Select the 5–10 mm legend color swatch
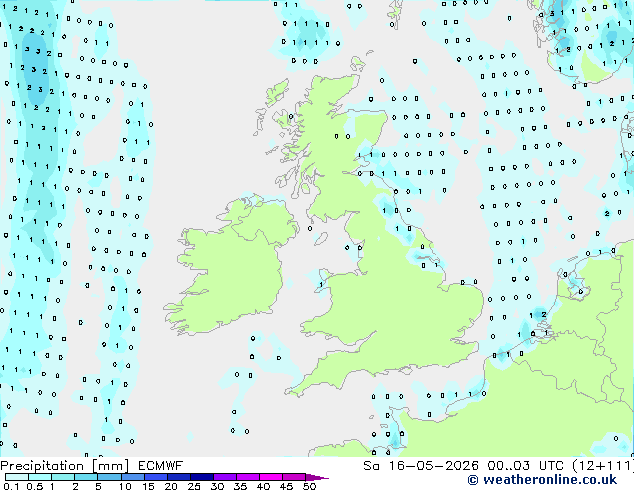This screenshot has height=490, width=634. click(x=109, y=477)
